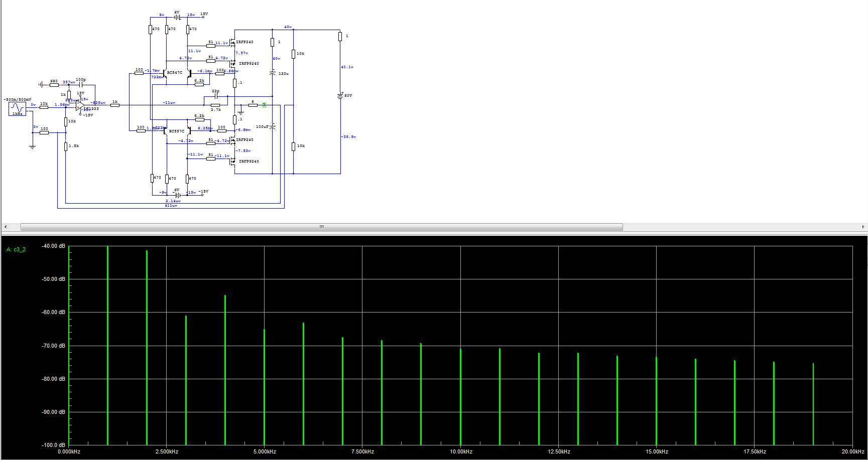Select the BC557C transistor symbol
Image resolution: width=868 pixels, height=460 pixels.
[165, 131]
